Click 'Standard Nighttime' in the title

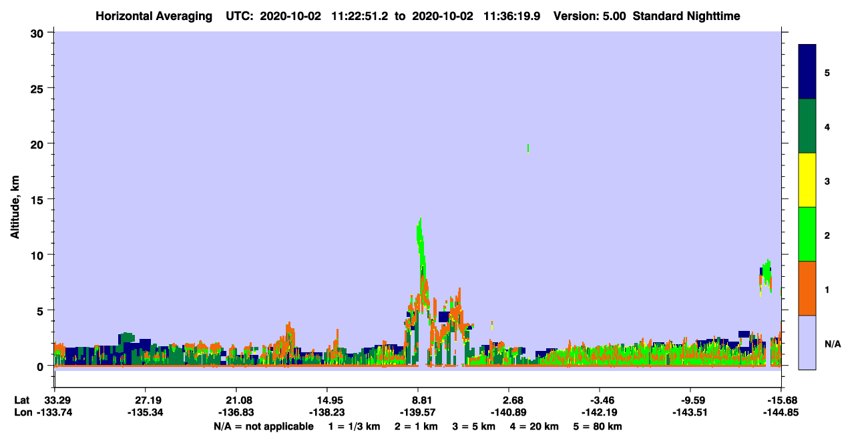[x=686, y=16]
